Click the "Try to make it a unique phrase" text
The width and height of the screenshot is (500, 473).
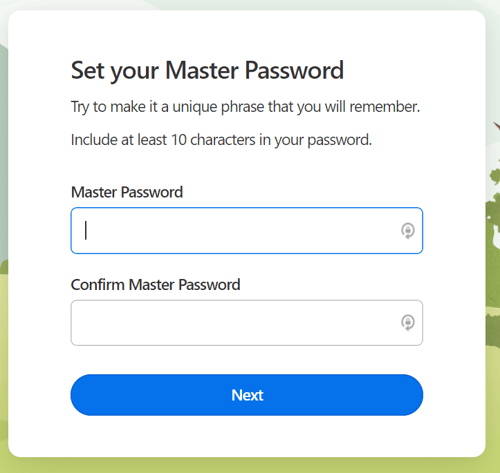[x=169, y=107]
